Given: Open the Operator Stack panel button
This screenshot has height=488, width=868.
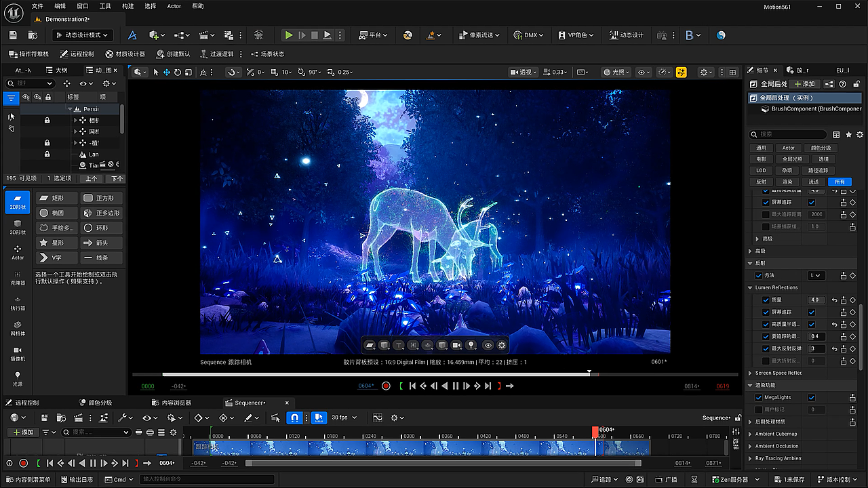Looking at the screenshot, I should tap(29, 54).
